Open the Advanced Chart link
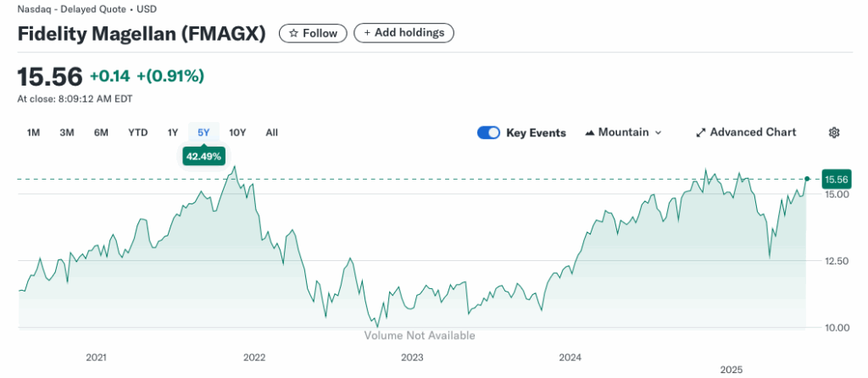The width and height of the screenshot is (868, 378). [752, 132]
